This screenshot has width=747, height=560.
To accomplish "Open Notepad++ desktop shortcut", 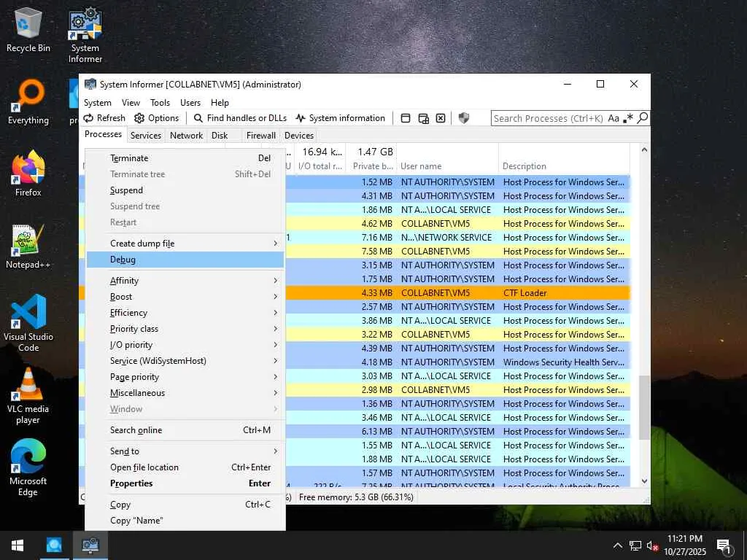I will (x=28, y=246).
